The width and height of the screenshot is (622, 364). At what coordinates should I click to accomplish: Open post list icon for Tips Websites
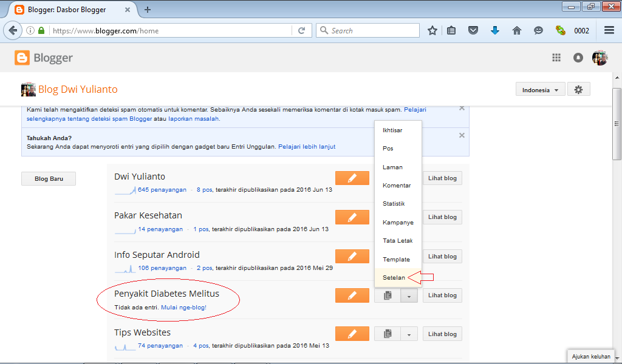click(x=388, y=334)
